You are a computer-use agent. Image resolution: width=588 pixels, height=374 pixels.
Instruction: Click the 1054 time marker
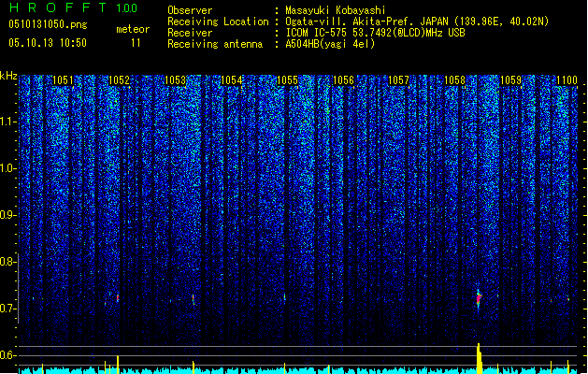(232, 80)
